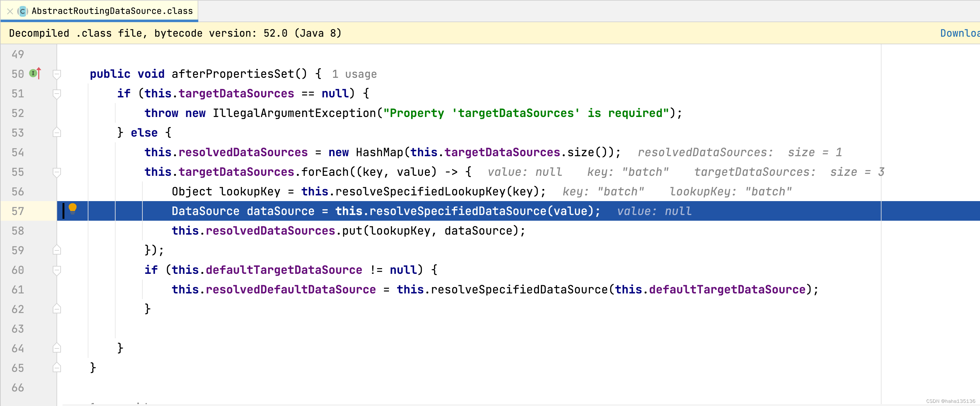Image resolution: width=980 pixels, height=406 pixels.
Task: Click the fold end marker on line 65
Action: tap(57, 368)
